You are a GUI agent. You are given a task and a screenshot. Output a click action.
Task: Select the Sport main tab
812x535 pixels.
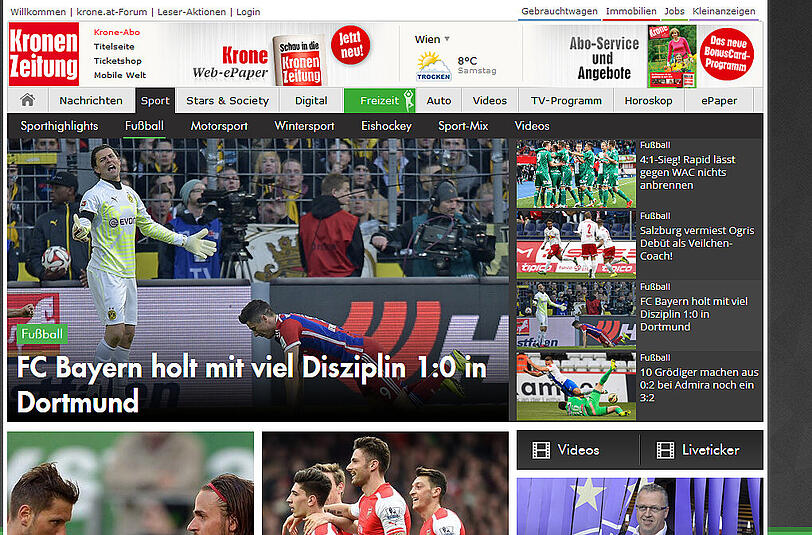(x=155, y=100)
